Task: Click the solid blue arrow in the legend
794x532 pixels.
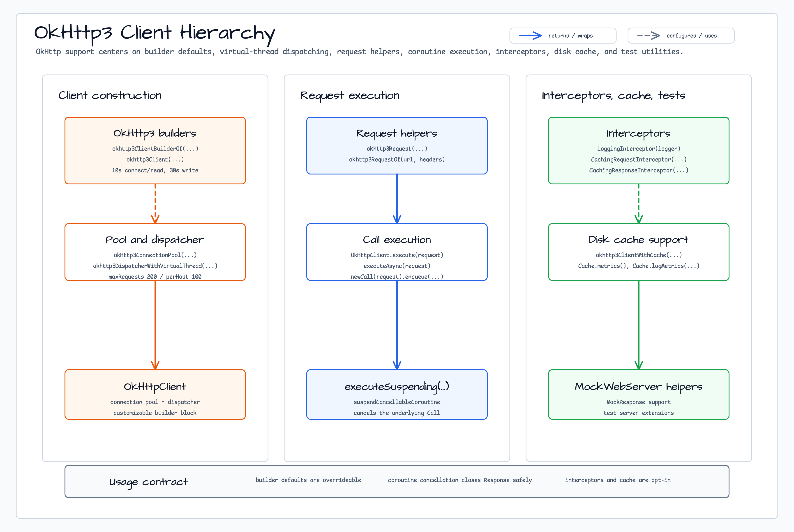Action: (x=531, y=36)
